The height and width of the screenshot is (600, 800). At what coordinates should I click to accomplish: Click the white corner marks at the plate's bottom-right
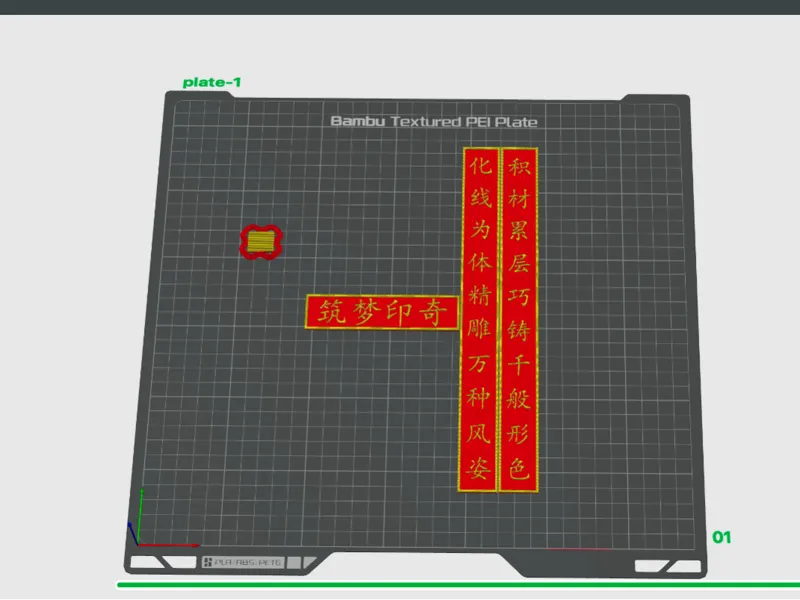[x=667, y=566]
